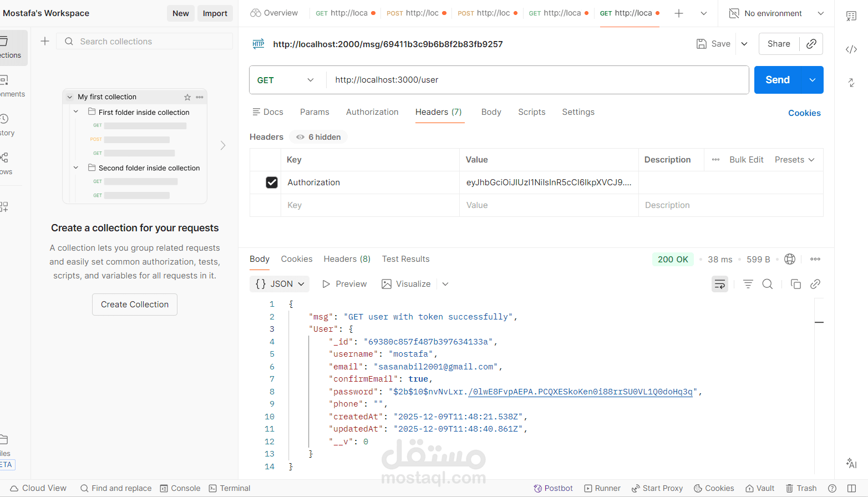The width and height of the screenshot is (868, 497).
Task: Open the code snippet panel icon
Action: (x=851, y=49)
